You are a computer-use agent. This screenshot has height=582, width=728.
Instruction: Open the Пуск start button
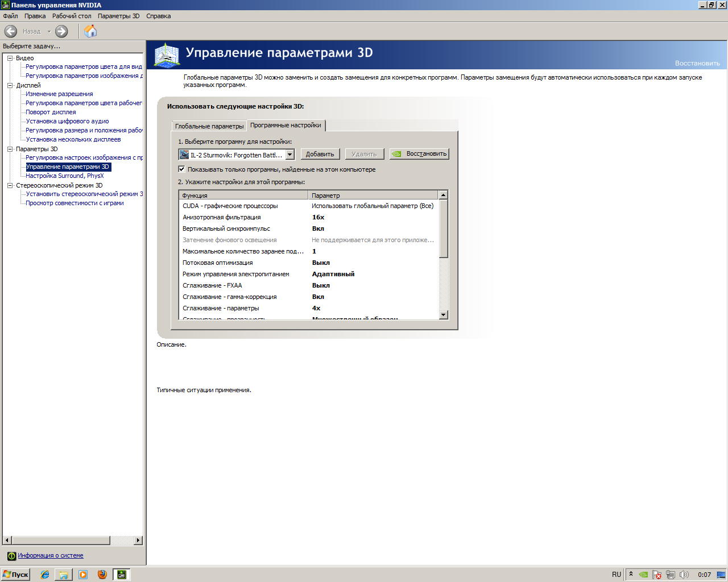pyautogui.click(x=15, y=575)
